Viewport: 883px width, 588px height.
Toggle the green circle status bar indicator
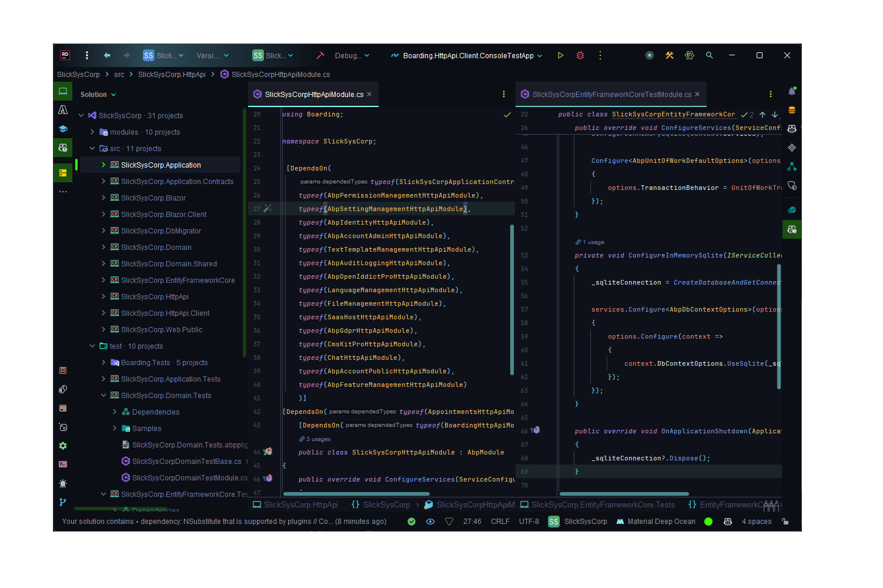708,522
